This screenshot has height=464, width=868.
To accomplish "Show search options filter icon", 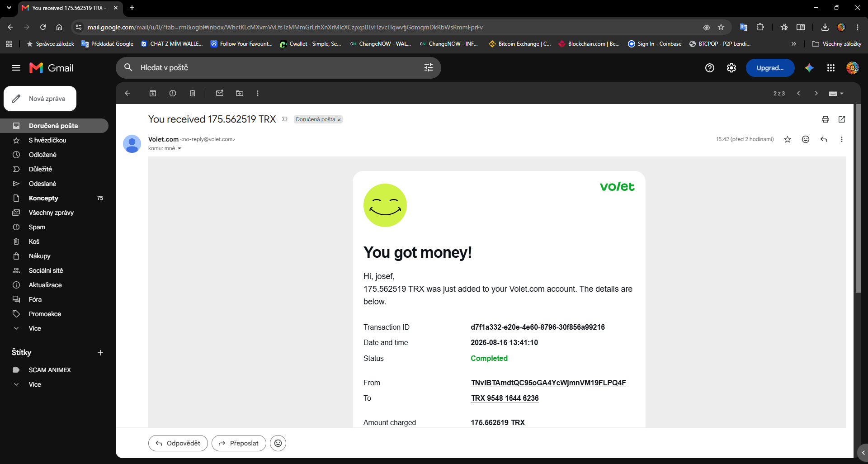I will [429, 67].
